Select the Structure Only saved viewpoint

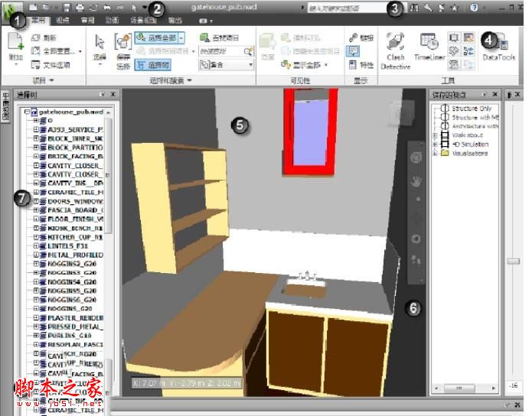coord(472,109)
